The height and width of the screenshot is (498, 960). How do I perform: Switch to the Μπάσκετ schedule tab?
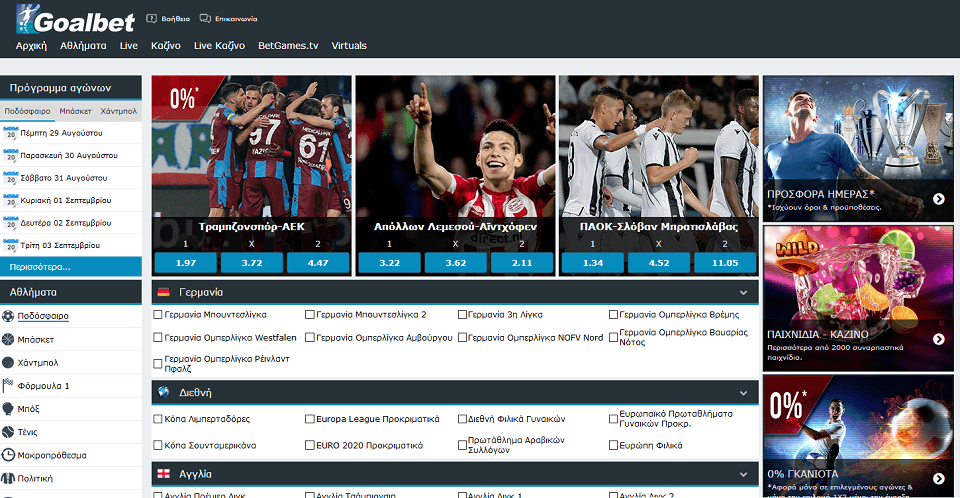pyautogui.click(x=75, y=111)
